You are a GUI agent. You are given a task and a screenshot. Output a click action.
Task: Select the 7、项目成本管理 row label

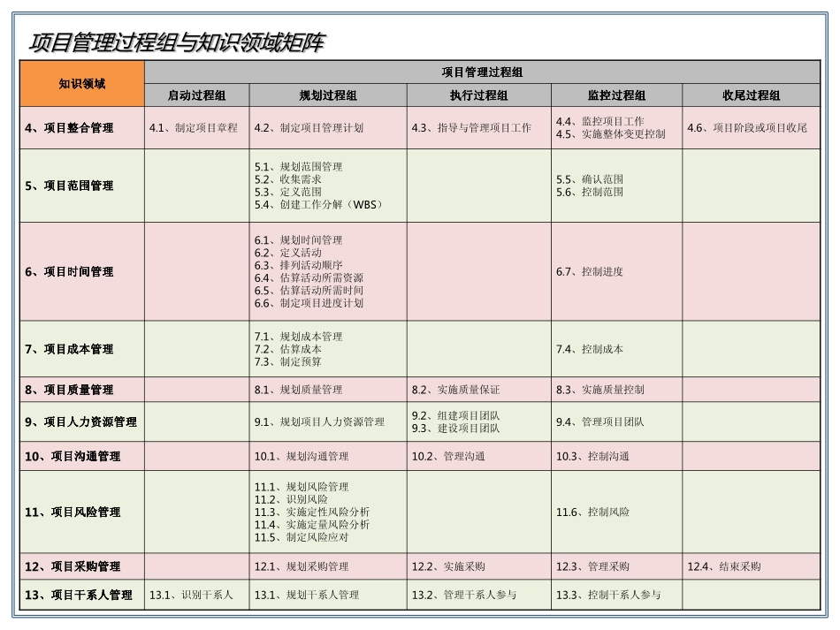pos(71,349)
